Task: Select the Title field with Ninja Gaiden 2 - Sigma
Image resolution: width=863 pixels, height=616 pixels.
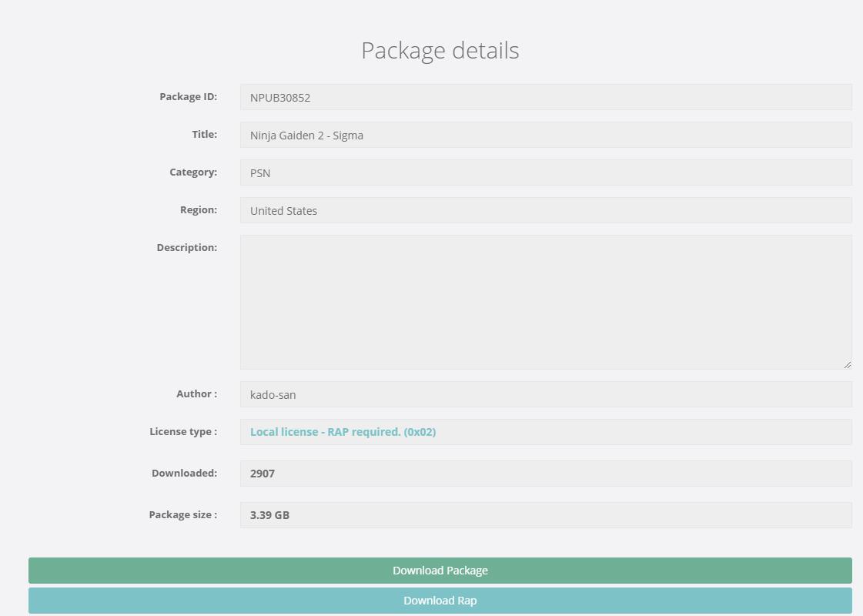Action: pyautogui.click(x=545, y=135)
